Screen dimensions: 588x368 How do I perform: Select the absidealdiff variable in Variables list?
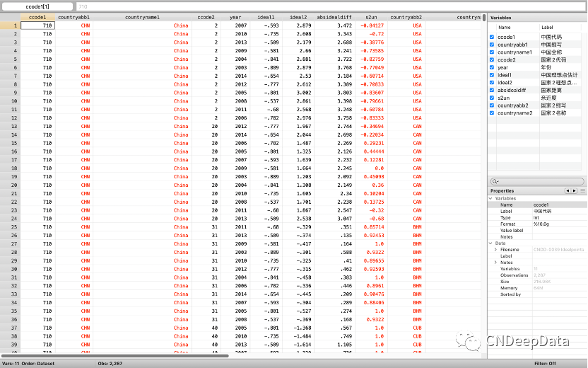click(535, 90)
